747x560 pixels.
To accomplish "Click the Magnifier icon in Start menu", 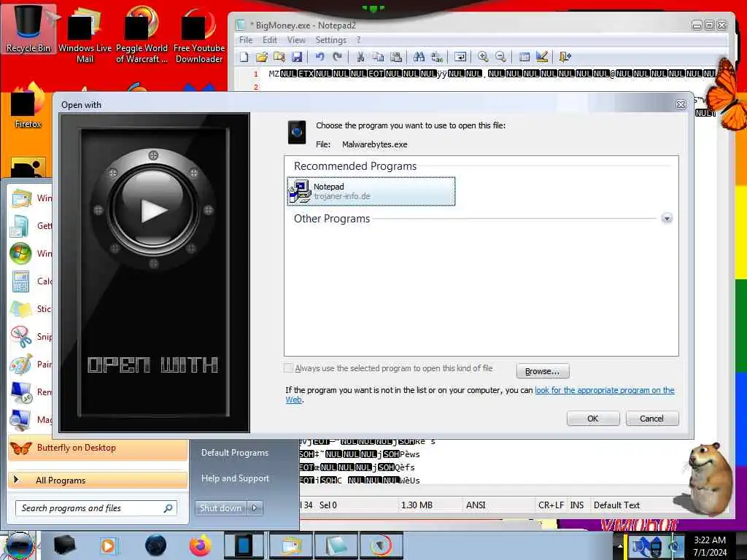I will 21,419.
